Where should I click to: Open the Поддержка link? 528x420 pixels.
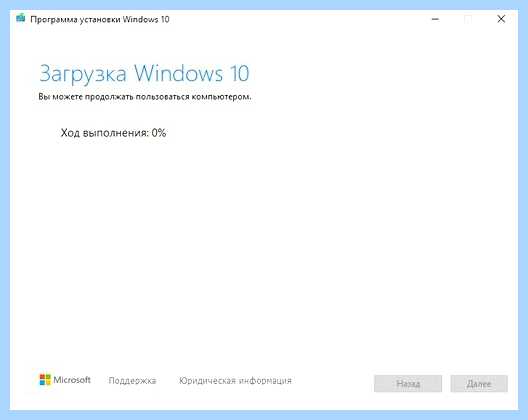[132, 381]
